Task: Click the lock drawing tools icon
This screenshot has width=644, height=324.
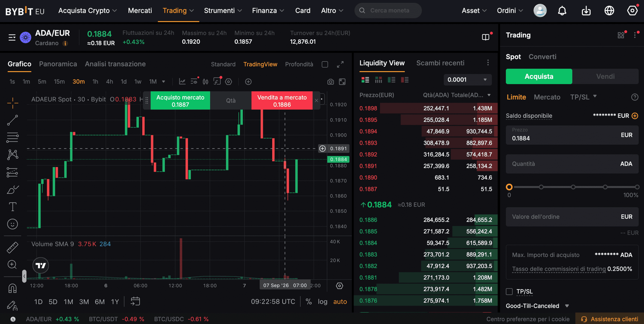Action: click(12, 306)
